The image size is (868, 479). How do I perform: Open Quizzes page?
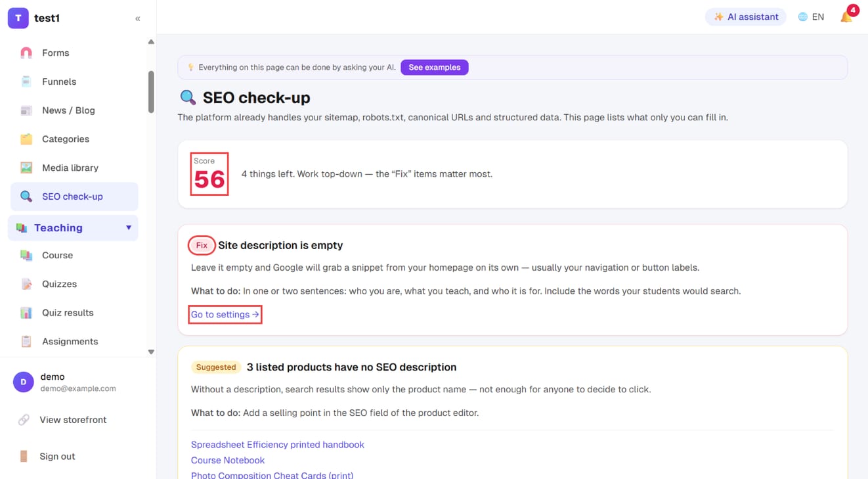pyautogui.click(x=74, y=284)
